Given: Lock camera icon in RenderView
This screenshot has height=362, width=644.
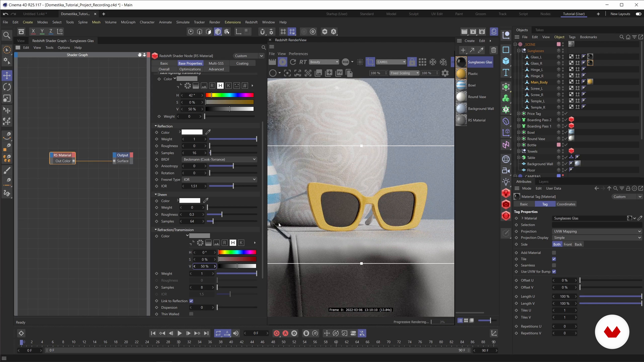Looking at the screenshot, I should (412, 62).
